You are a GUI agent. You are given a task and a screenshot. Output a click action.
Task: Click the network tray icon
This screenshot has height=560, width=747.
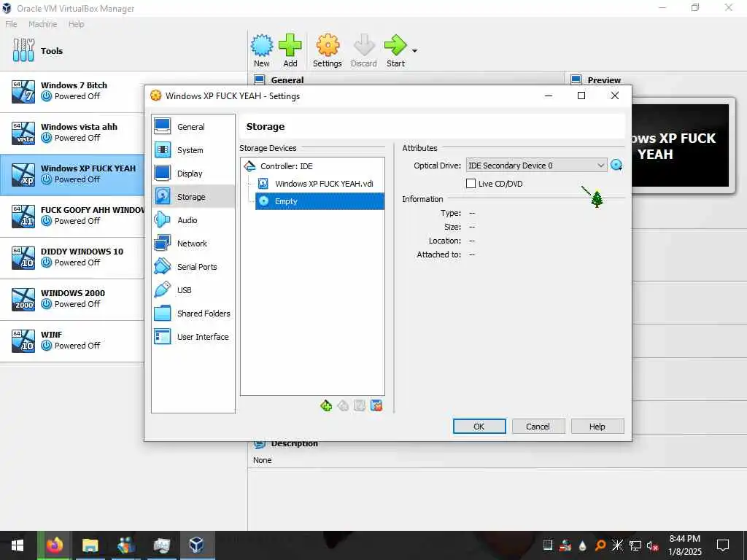[x=635, y=545]
